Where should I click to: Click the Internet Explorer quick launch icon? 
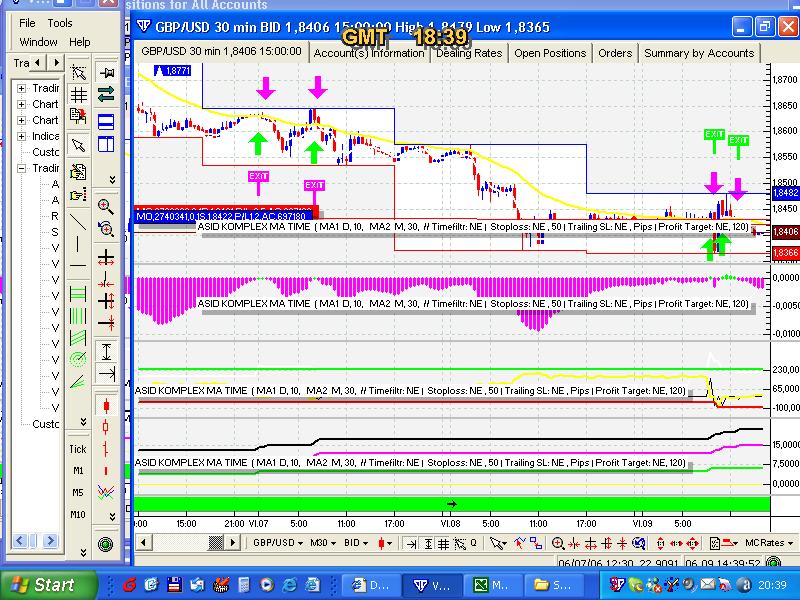tap(289, 585)
